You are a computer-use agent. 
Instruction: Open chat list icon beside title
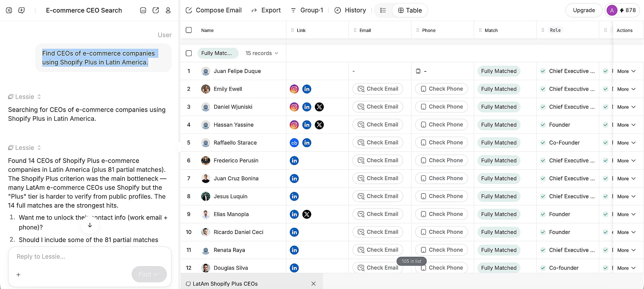click(x=143, y=10)
